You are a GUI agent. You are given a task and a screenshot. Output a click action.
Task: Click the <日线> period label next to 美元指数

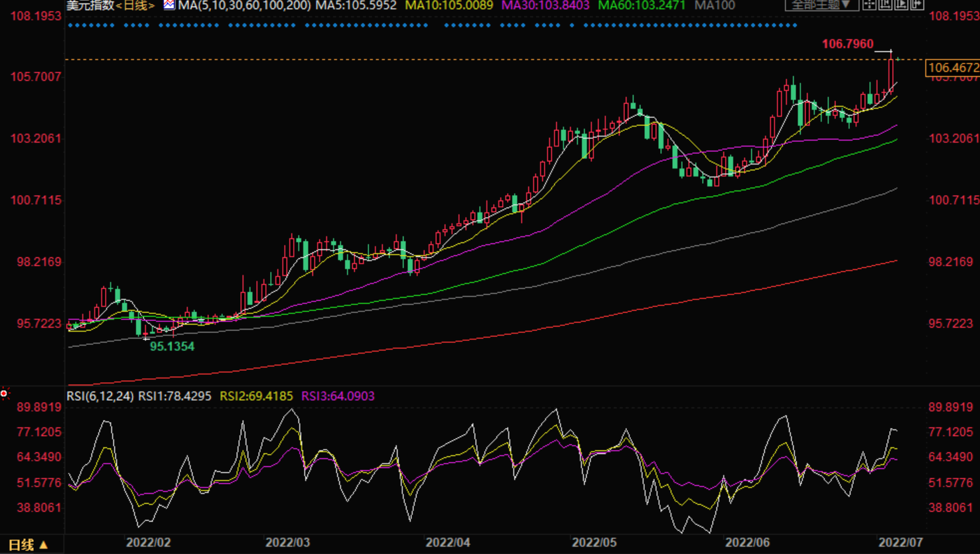tap(135, 5)
